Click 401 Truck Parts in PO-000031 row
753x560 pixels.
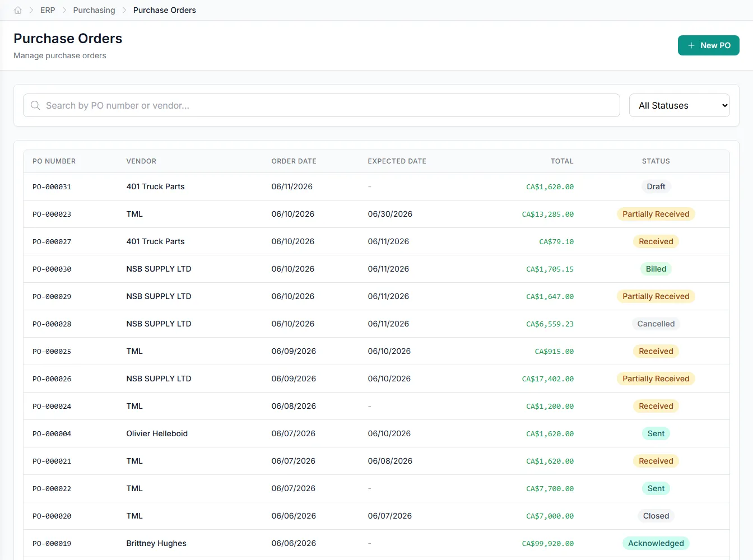[155, 186]
